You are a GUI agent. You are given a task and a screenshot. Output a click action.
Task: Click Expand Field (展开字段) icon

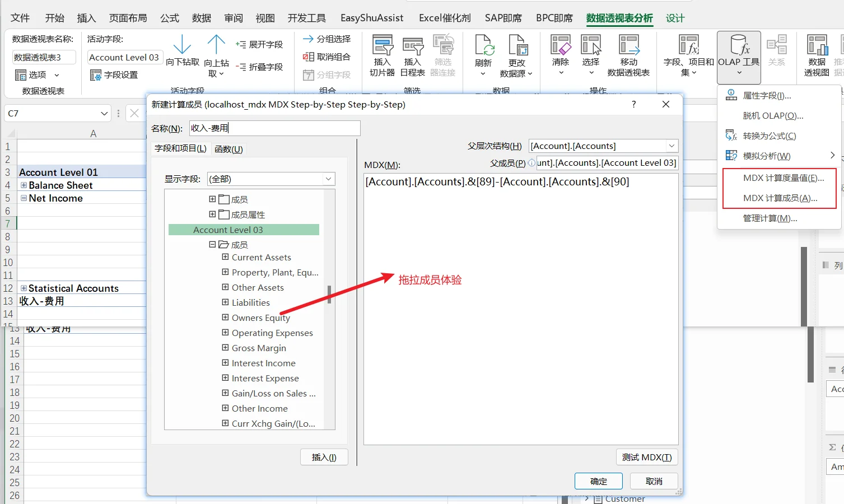click(x=241, y=44)
